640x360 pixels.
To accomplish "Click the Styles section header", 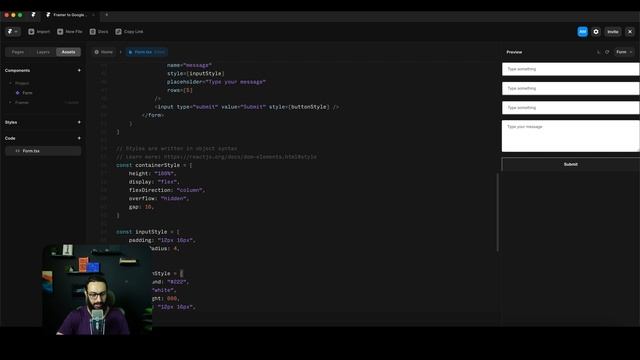I will [x=11, y=122].
